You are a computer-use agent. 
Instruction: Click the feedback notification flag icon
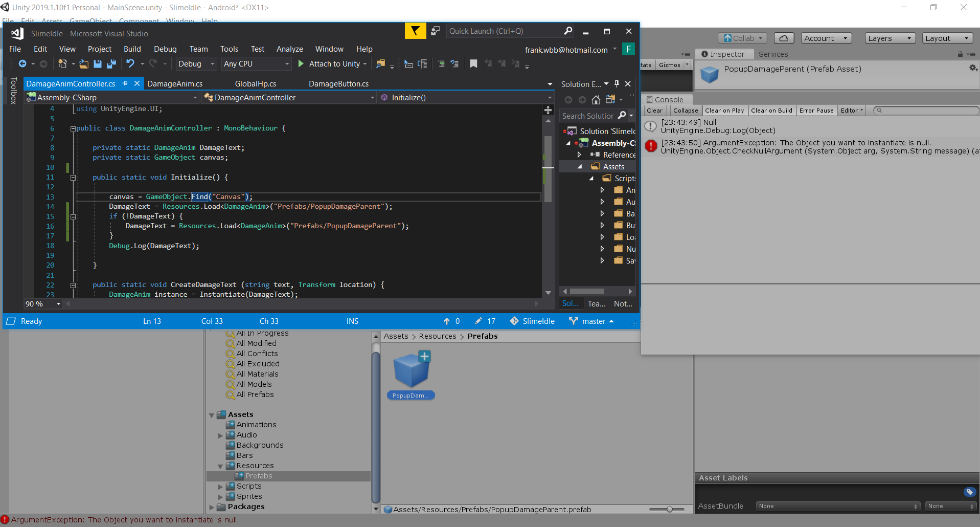tap(415, 31)
